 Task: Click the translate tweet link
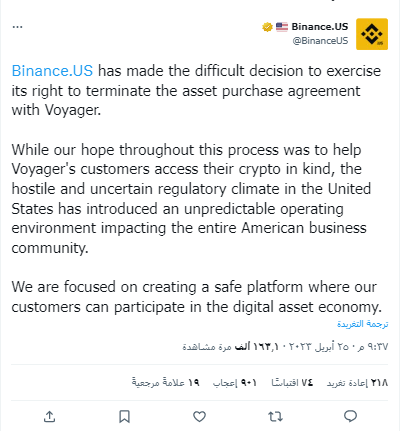pyautogui.click(x=362, y=324)
